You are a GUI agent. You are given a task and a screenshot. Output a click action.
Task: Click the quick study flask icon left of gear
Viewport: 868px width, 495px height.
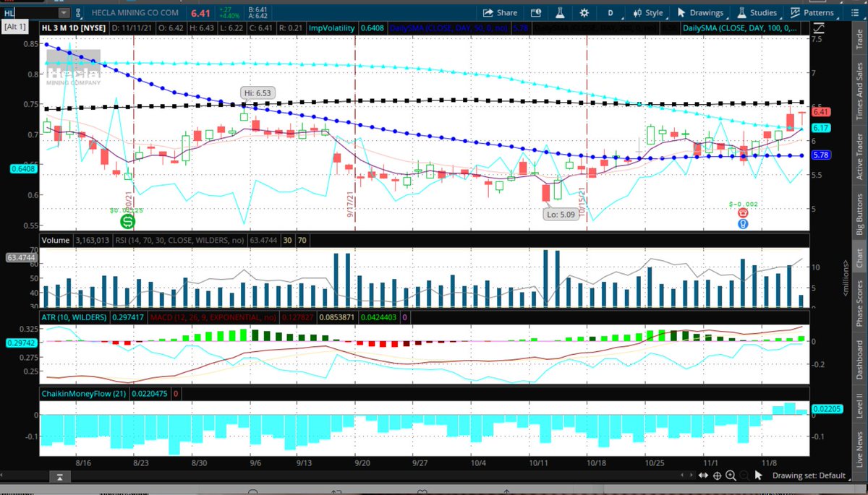558,12
